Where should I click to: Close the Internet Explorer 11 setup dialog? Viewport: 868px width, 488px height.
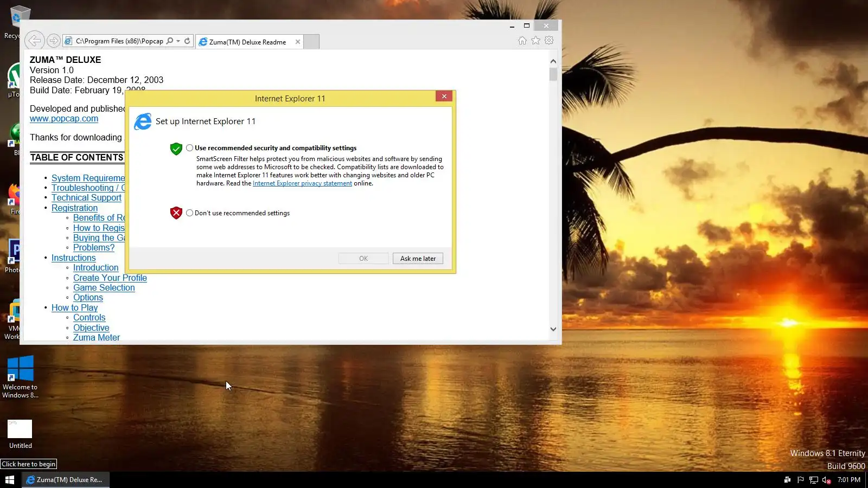(x=444, y=97)
